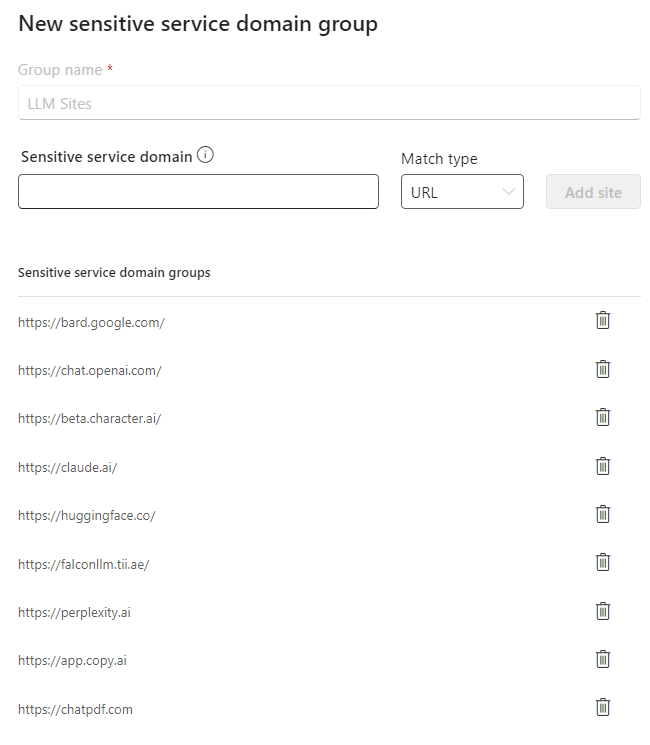Remove chat.openai.com from the list

(602, 369)
